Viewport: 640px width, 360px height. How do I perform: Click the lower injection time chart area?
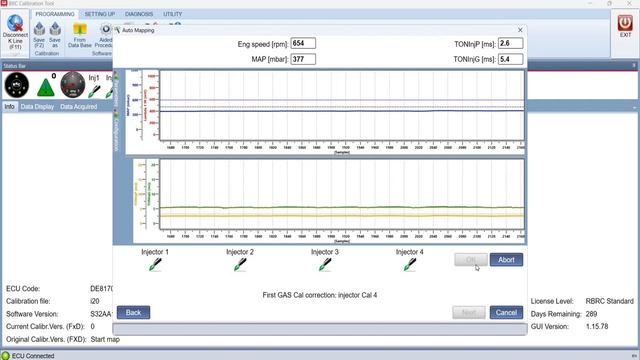[x=342, y=194]
